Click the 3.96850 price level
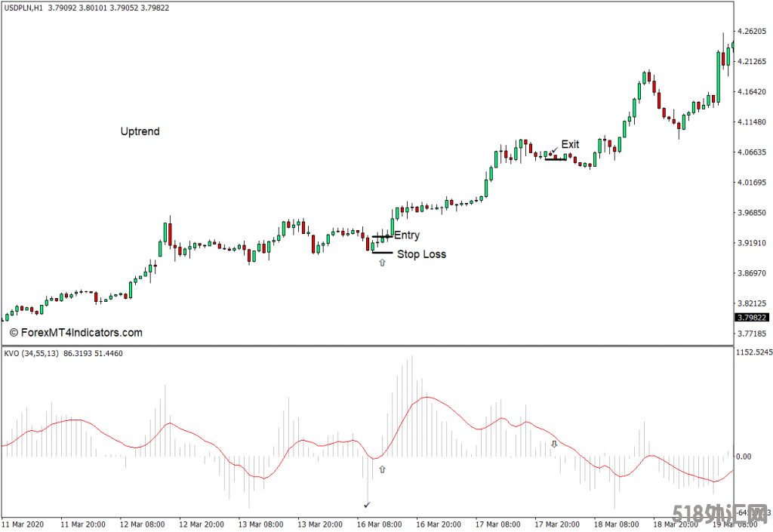The width and height of the screenshot is (773, 532). click(752, 213)
